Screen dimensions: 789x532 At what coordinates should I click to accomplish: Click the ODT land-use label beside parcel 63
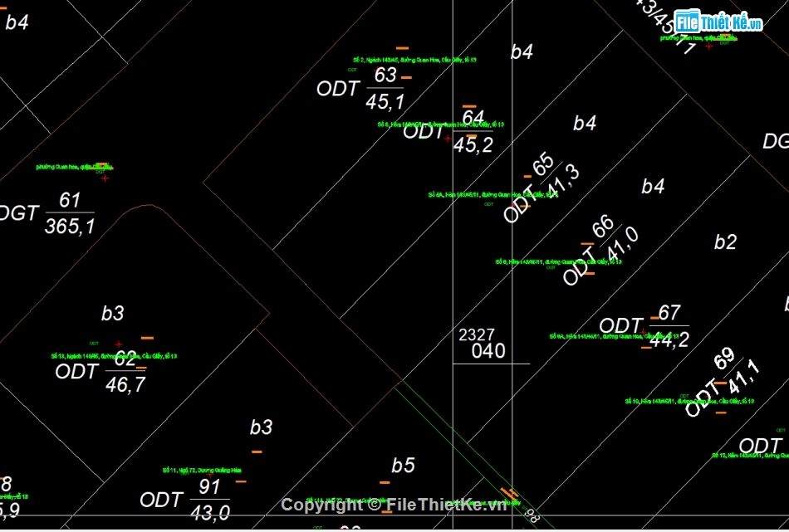338,89
